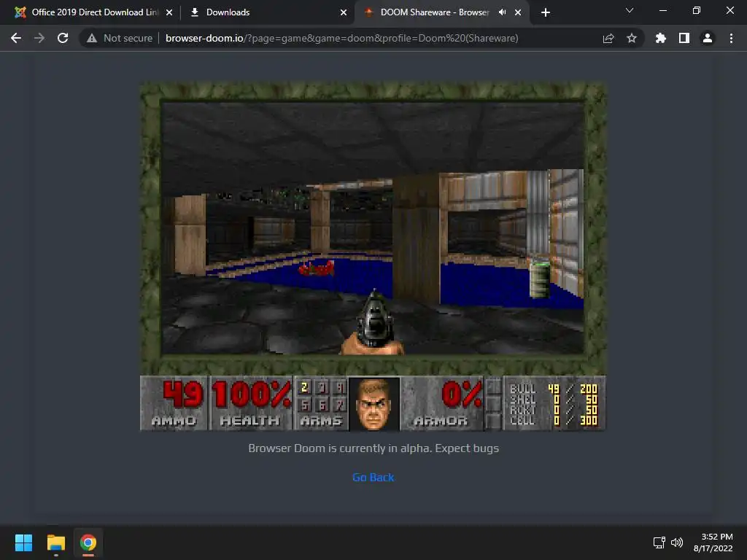This screenshot has width=747, height=560.
Task: Close the Downloads tab
Action: click(344, 12)
